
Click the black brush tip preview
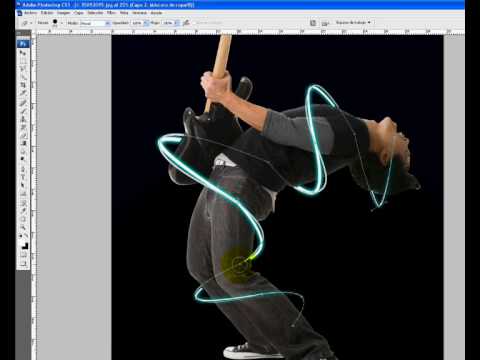click(x=55, y=22)
